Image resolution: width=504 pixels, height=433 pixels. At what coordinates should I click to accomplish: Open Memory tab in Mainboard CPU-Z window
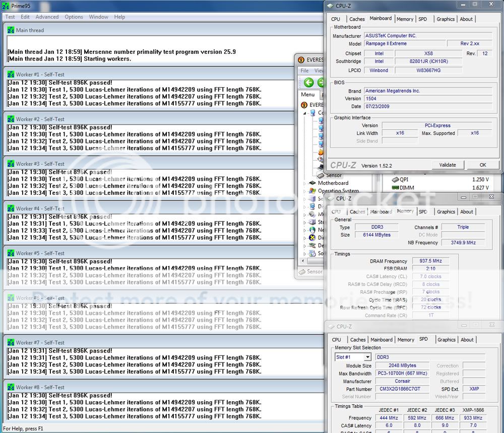pyautogui.click(x=405, y=19)
